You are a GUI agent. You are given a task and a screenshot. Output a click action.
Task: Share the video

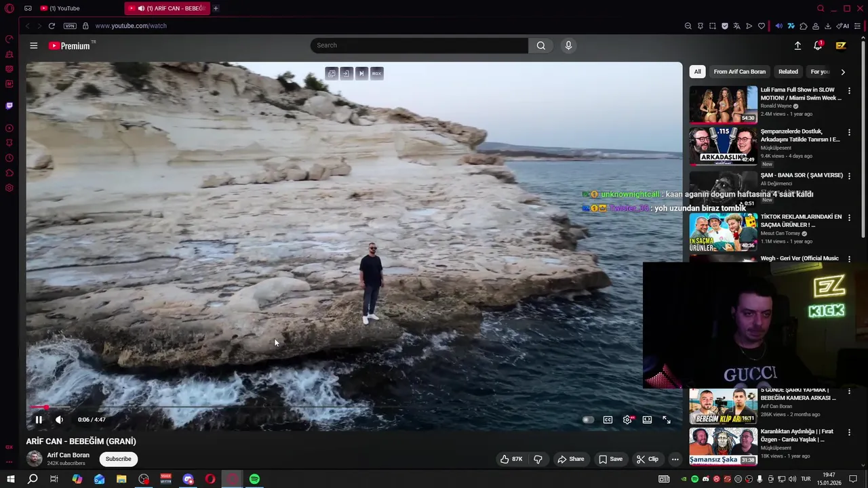point(570,459)
